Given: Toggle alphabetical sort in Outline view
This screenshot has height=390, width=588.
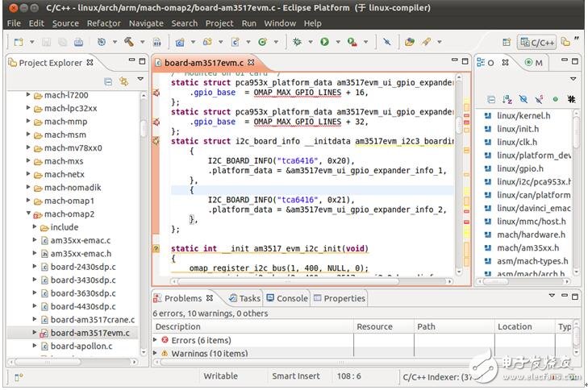Looking at the screenshot, I should coord(507,99).
